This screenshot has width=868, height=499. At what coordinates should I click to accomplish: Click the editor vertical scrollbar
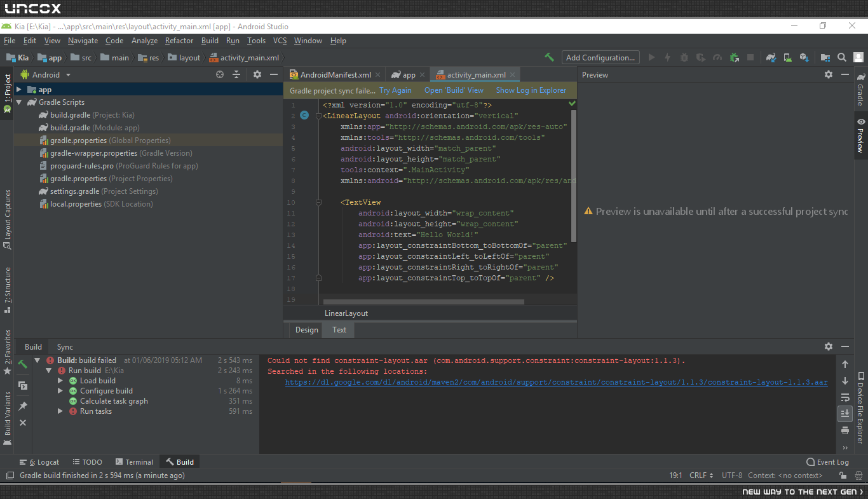point(574,175)
